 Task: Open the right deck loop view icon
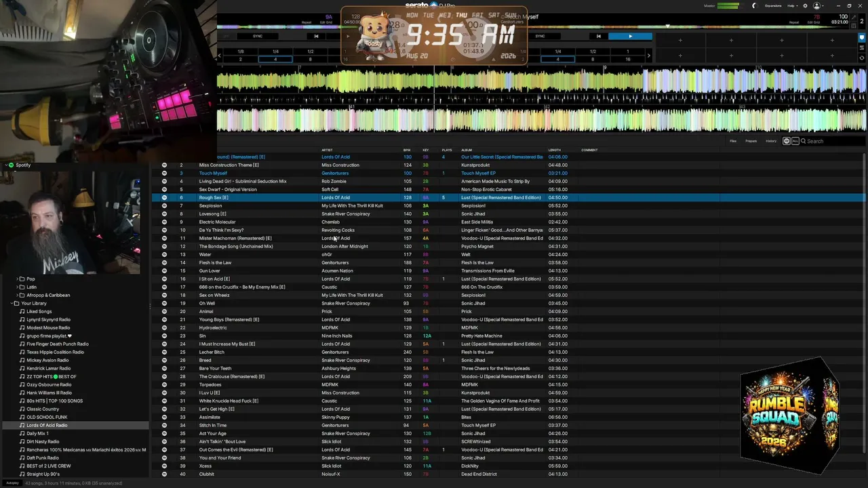click(x=861, y=48)
